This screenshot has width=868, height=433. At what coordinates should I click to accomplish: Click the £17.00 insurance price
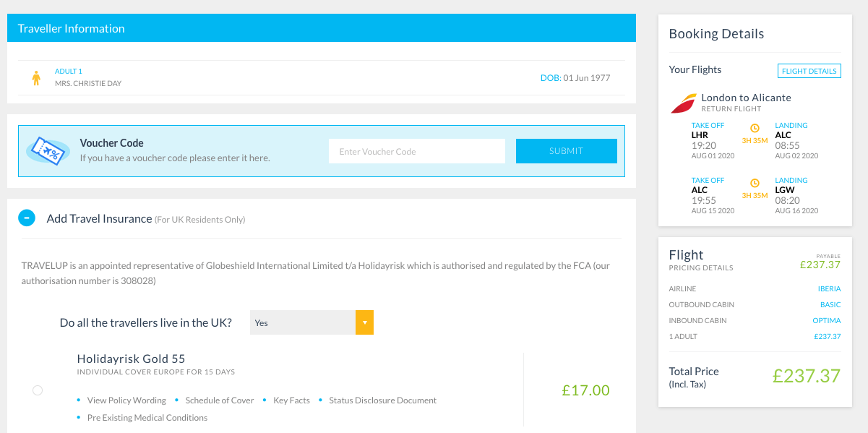[586, 390]
